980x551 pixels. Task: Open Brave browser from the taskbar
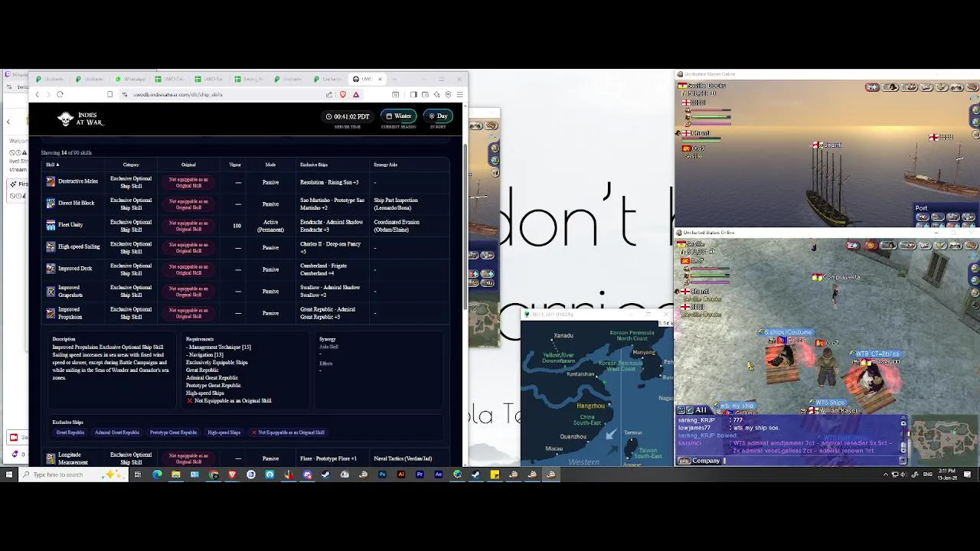pyautogui.click(x=232, y=474)
